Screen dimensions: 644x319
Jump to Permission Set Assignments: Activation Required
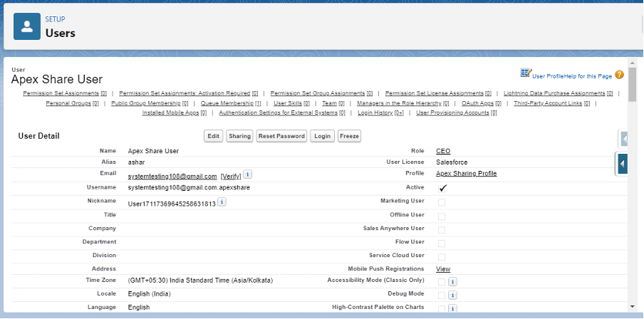tap(189, 93)
